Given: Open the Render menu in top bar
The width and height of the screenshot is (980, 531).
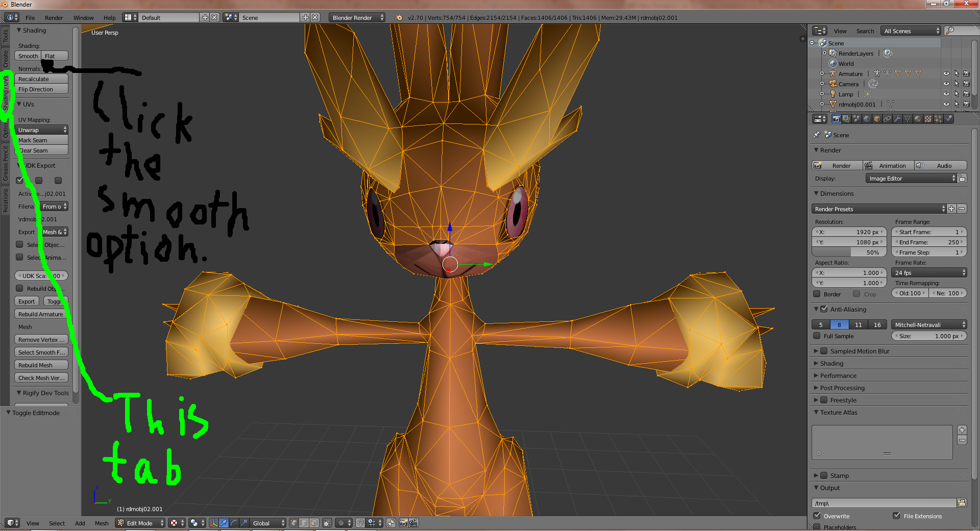Looking at the screenshot, I should [x=54, y=17].
